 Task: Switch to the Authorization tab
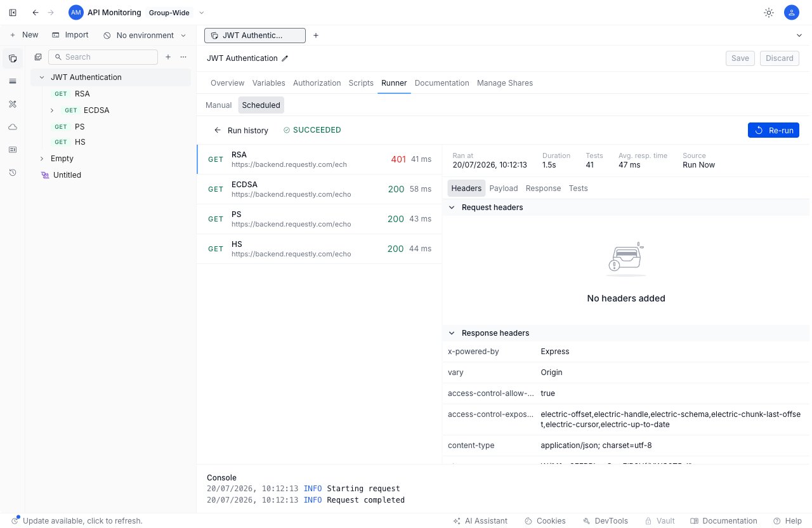[317, 83]
